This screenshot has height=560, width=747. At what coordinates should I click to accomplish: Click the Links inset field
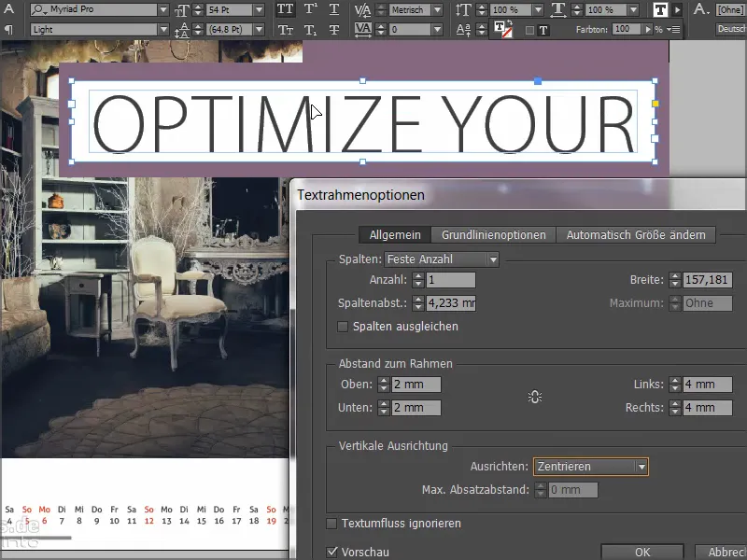(x=708, y=385)
